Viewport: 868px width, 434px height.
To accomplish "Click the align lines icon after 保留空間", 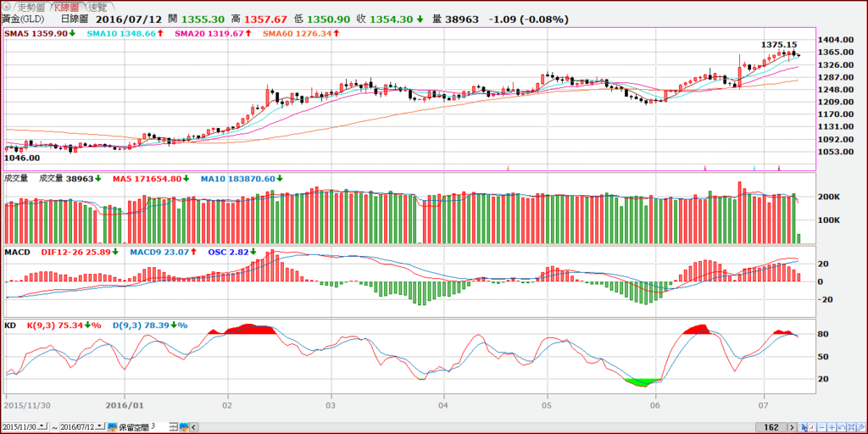I will [x=173, y=427].
